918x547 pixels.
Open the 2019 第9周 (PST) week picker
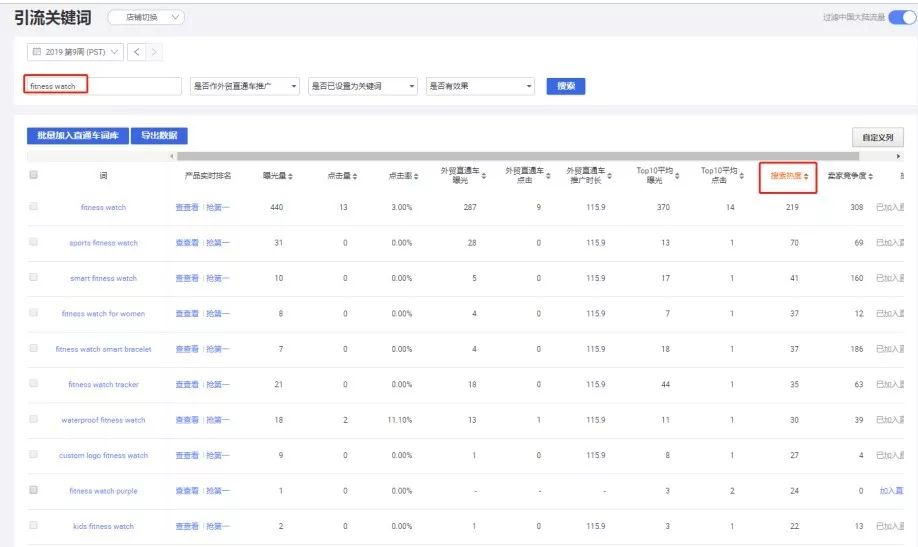point(75,52)
